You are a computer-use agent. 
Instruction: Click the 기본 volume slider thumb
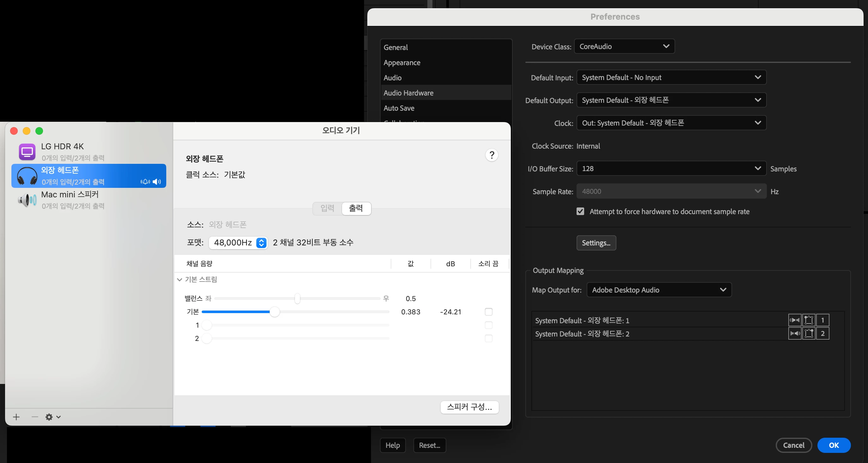point(275,312)
